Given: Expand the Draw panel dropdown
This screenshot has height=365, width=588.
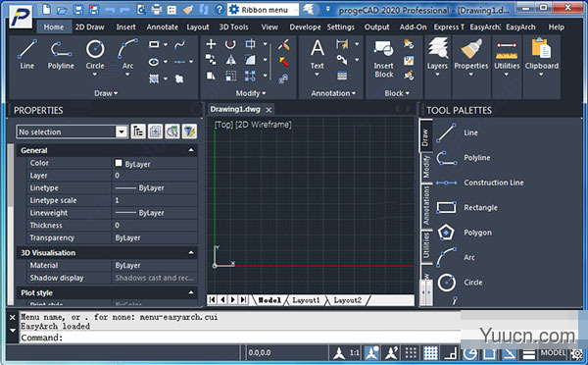Looking at the screenshot, I should coord(106,93).
